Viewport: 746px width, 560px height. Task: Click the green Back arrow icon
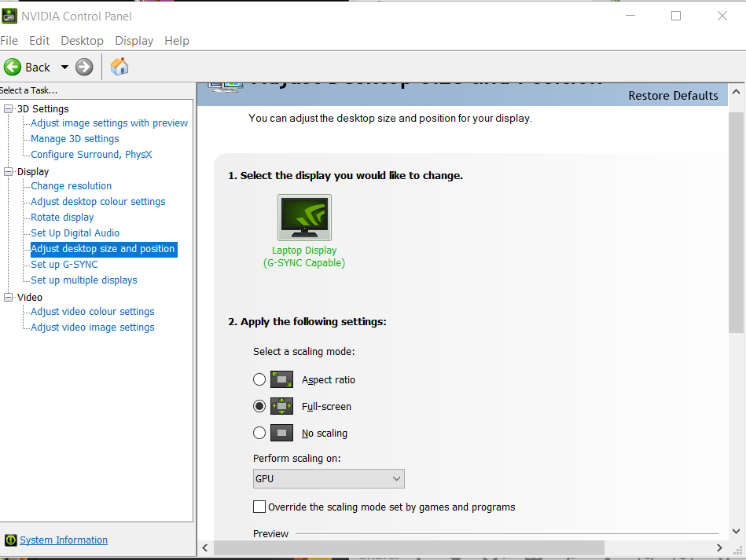point(13,67)
